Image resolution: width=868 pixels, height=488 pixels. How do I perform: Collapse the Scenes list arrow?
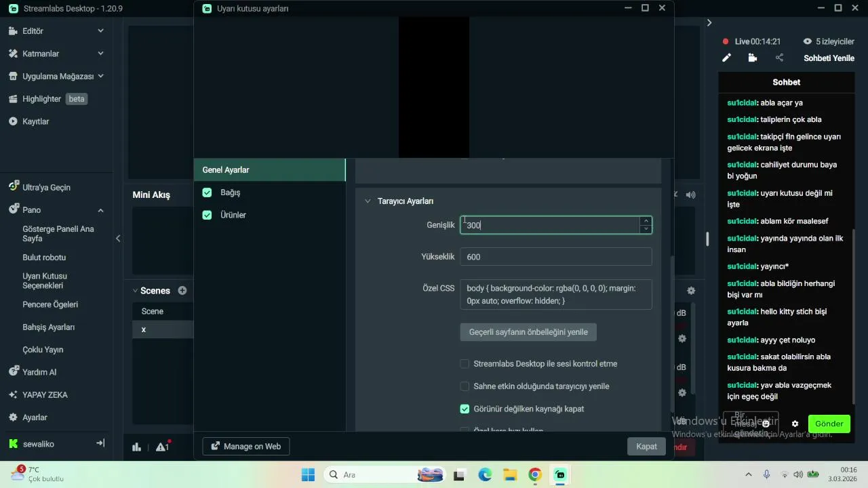135,291
